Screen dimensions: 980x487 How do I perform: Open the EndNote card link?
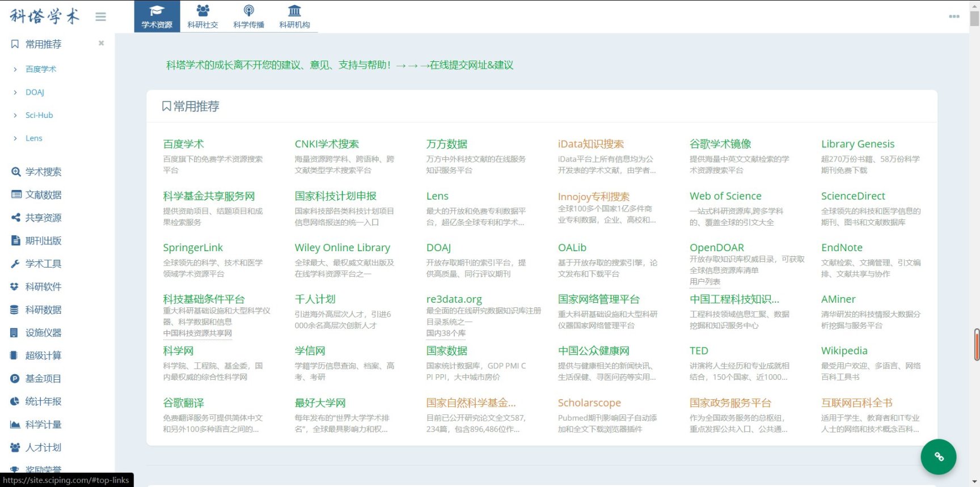[x=842, y=248]
